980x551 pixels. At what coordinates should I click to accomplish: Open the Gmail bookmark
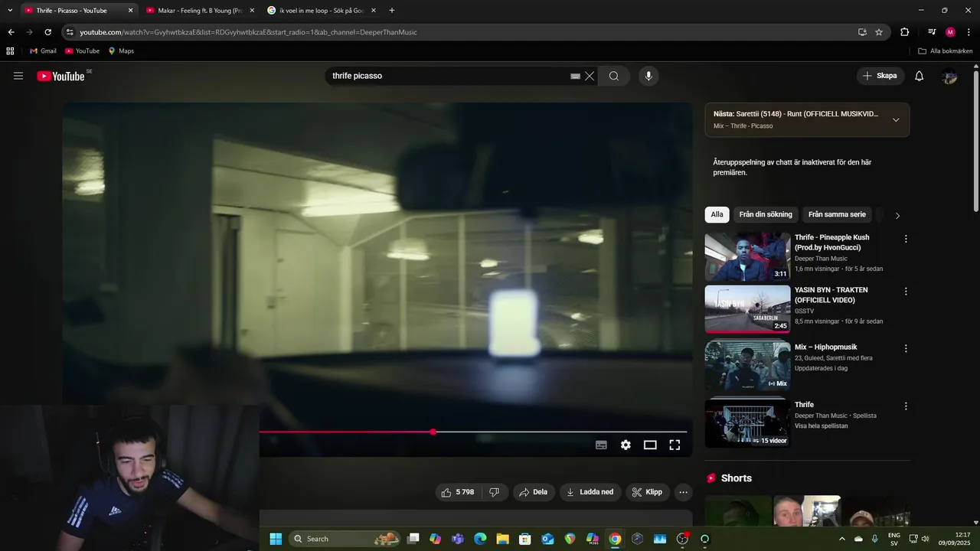(x=43, y=51)
